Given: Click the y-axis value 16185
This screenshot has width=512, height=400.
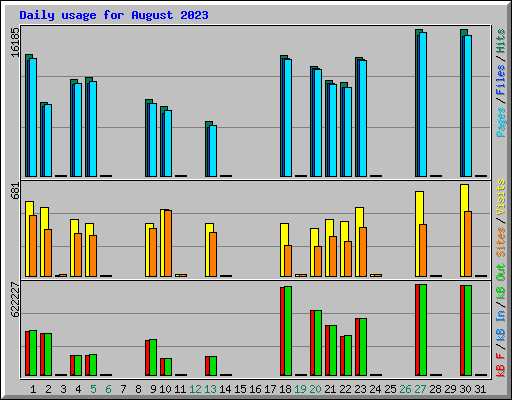Looking at the screenshot, I should [15, 42].
